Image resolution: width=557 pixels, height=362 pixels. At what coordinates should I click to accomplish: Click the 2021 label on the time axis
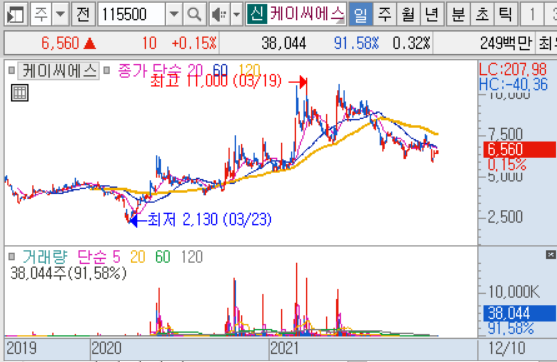(285, 348)
